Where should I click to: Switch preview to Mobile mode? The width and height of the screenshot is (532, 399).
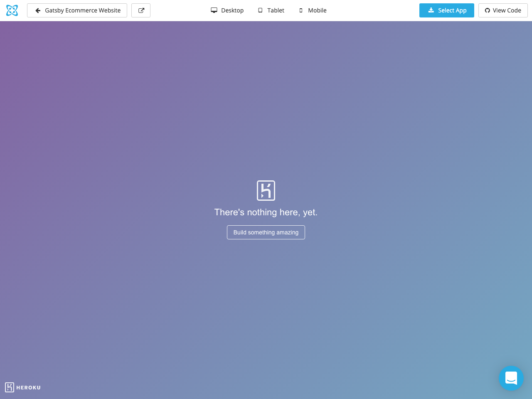pyautogui.click(x=313, y=10)
